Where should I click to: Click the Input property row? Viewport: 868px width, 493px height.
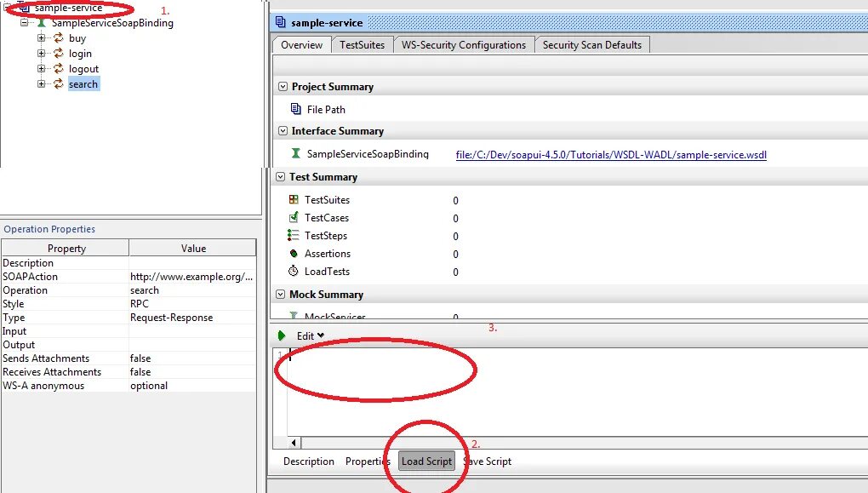(x=128, y=331)
